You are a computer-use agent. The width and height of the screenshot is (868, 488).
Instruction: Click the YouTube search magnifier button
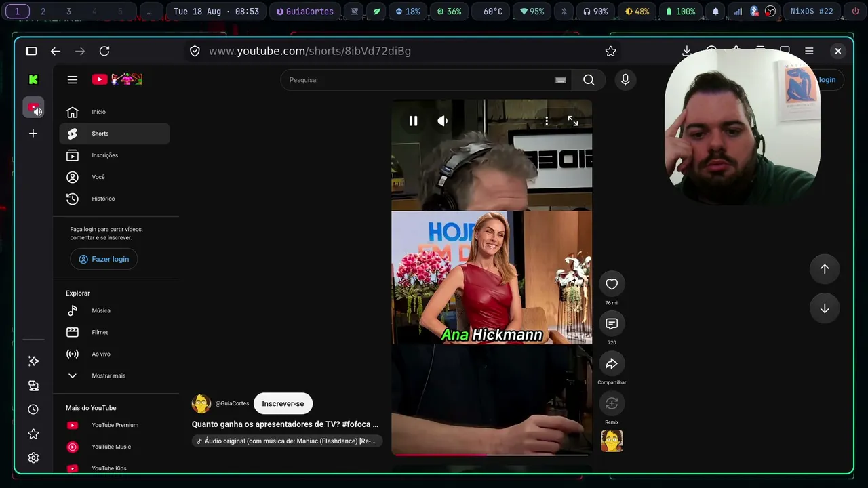click(x=589, y=80)
